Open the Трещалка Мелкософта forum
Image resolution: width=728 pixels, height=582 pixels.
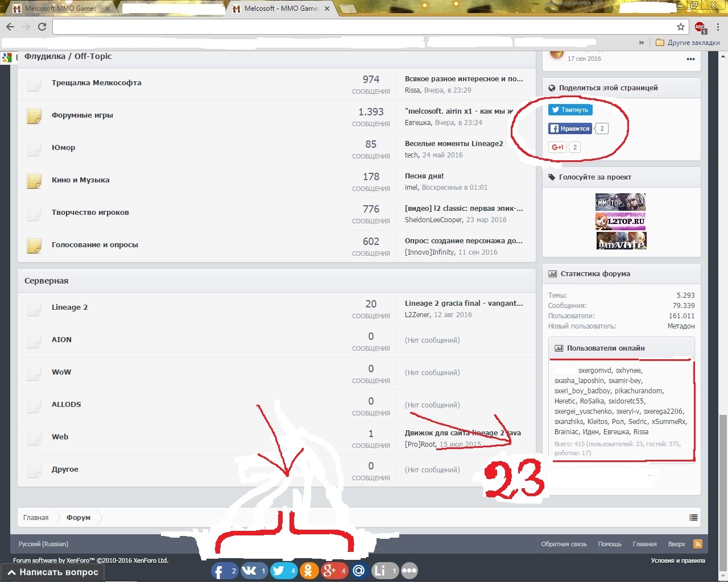point(97,83)
